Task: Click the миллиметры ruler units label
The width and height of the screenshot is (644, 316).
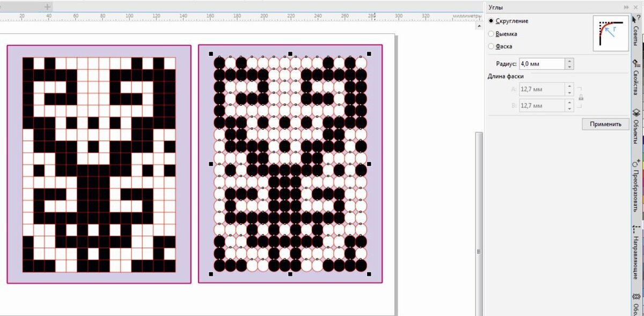Action: pos(467,16)
